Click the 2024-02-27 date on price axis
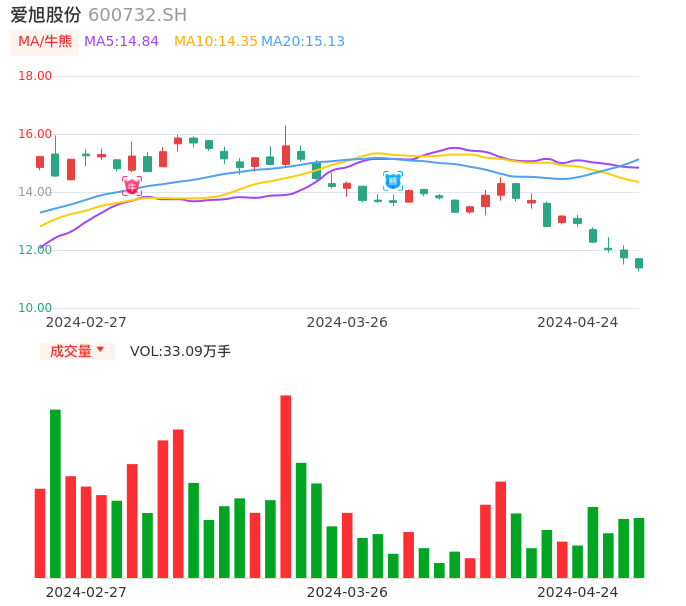 tap(86, 322)
